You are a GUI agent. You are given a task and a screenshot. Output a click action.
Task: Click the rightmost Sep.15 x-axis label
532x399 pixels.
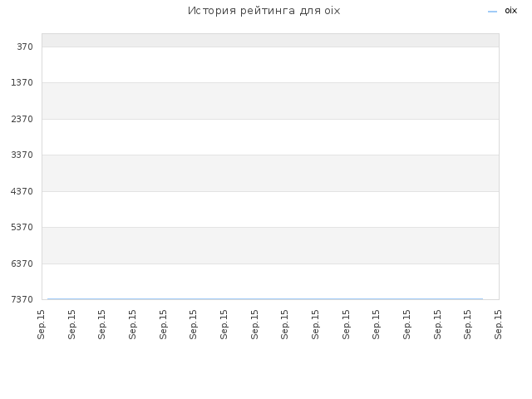coord(498,324)
